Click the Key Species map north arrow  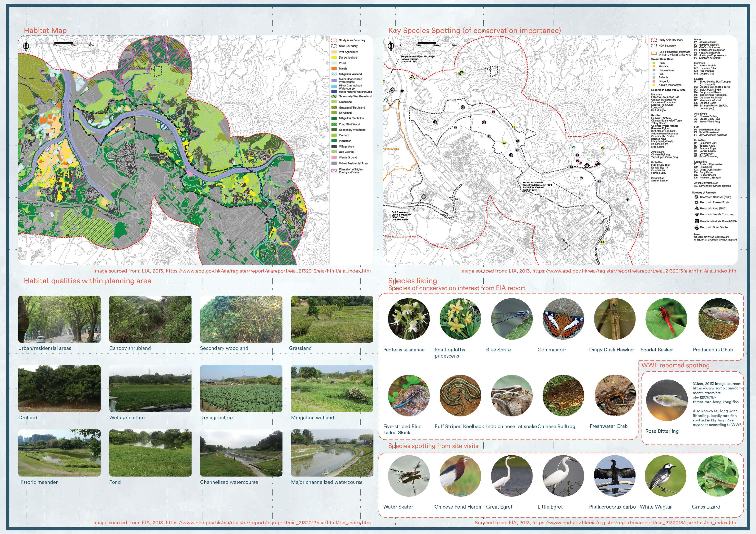pyautogui.click(x=391, y=46)
